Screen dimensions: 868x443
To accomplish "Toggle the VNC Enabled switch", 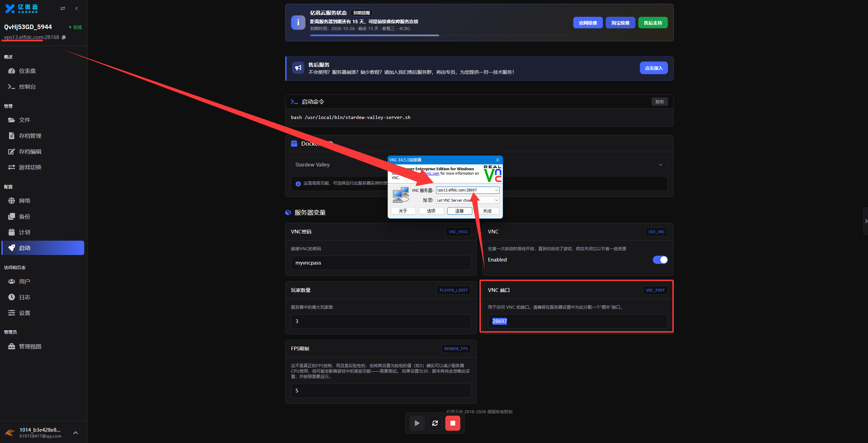I will pyautogui.click(x=660, y=260).
